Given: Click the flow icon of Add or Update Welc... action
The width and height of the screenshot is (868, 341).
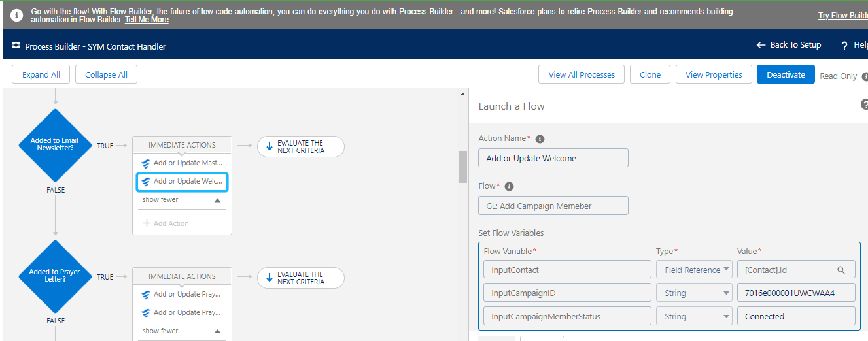Looking at the screenshot, I should pos(146,182).
